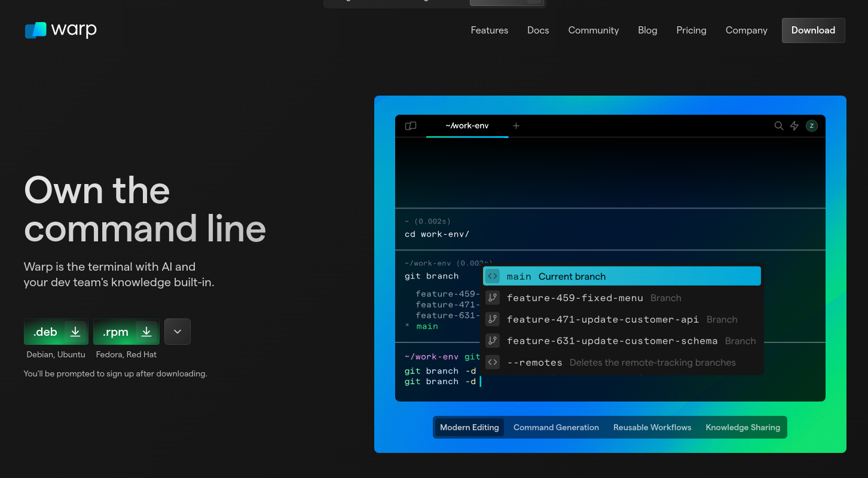Download the .deb package
This screenshot has width=868, height=478.
(x=56, y=332)
